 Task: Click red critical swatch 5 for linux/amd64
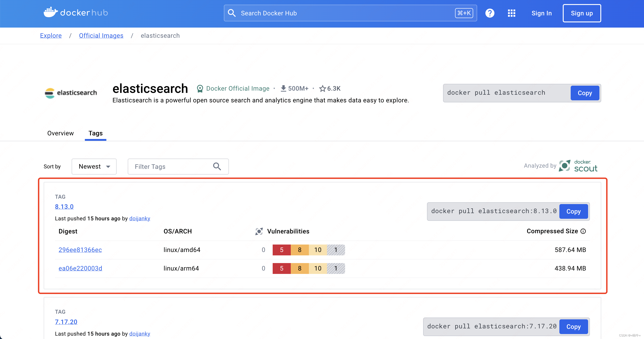pyautogui.click(x=282, y=250)
